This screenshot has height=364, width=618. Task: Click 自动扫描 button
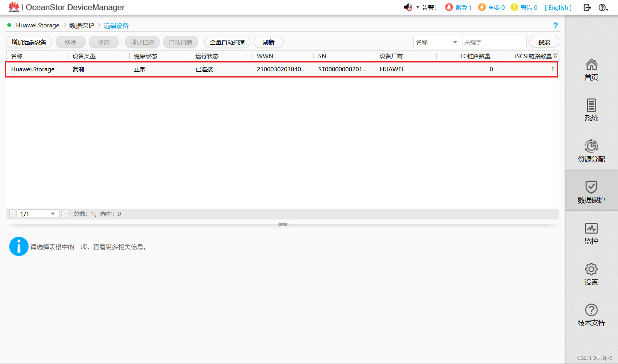(181, 42)
